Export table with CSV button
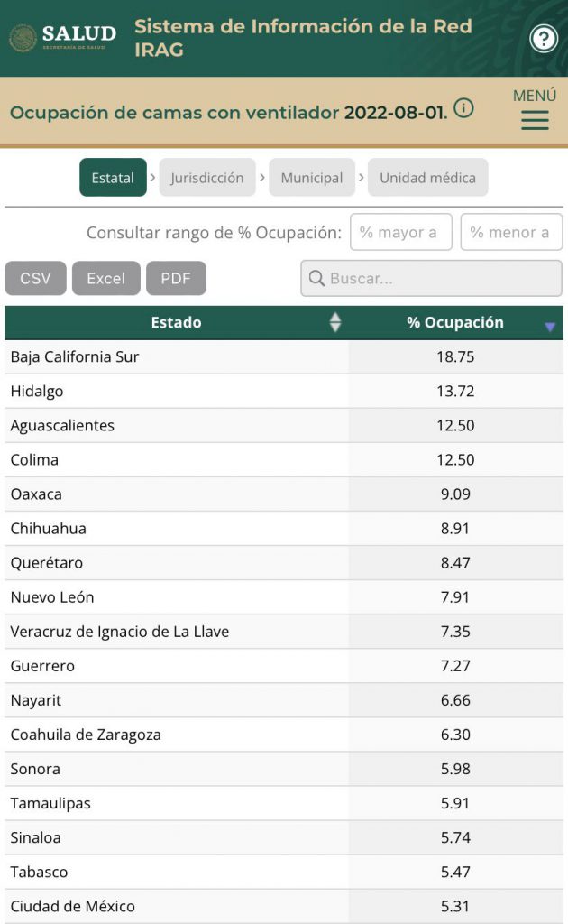This screenshot has height=924, width=568. (x=35, y=278)
